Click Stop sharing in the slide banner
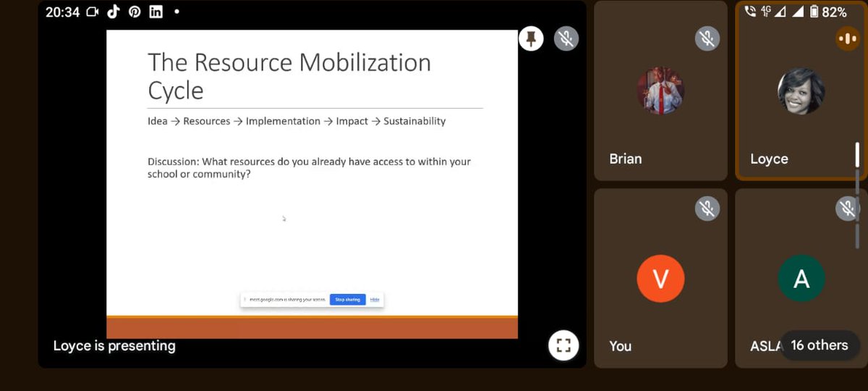Image resolution: width=868 pixels, height=391 pixels. (x=347, y=299)
